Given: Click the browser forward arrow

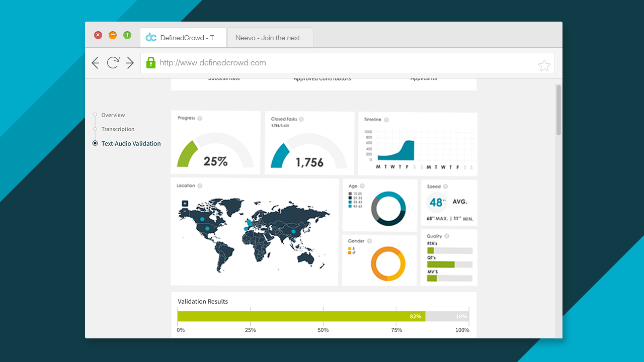Looking at the screenshot, I should [130, 63].
